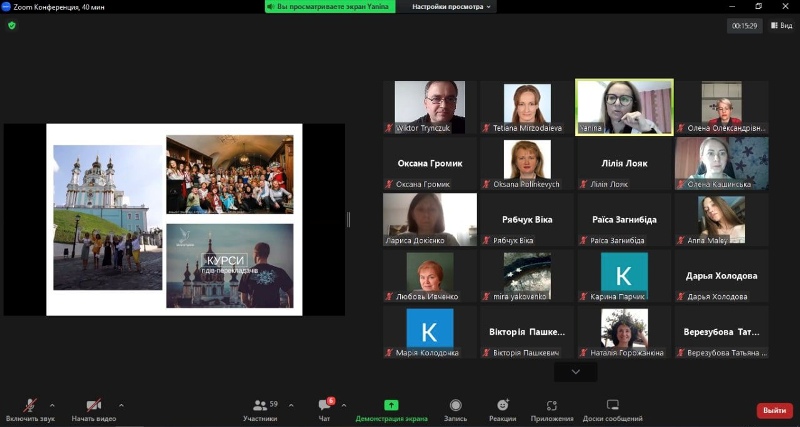Select Лілія Лояк's participant tile
800x427 pixels.
click(624, 163)
